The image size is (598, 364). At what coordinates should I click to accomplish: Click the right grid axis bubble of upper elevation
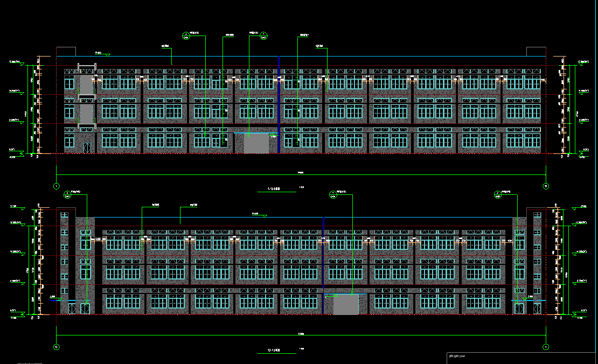546,186
